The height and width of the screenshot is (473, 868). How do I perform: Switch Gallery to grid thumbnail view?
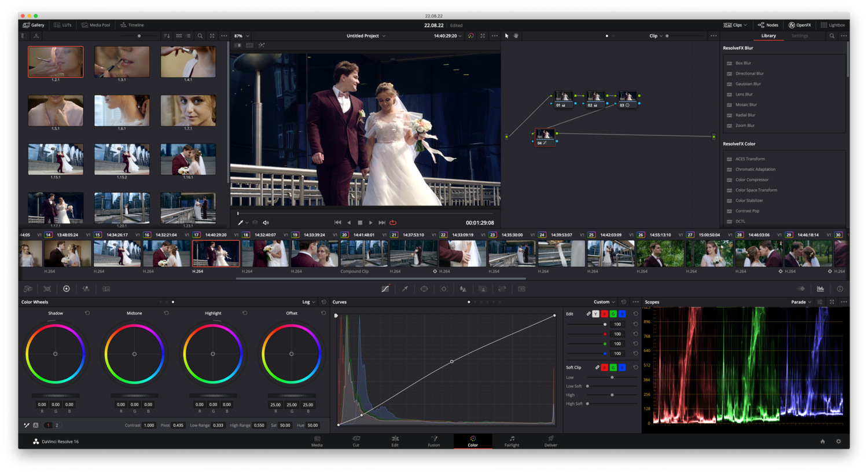pyautogui.click(x=179, y=36)
